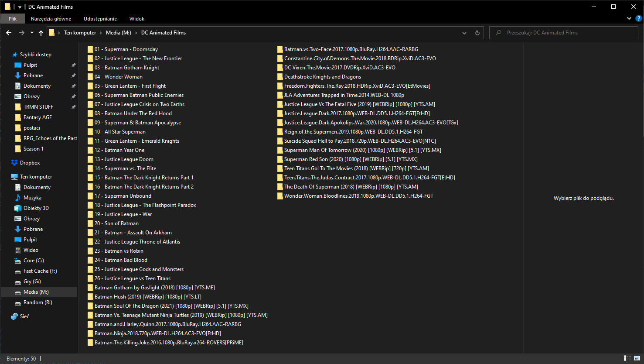Image resolution: width=644 pixels, height=364 pixels.
Task: Click the Back navigation arrow
Action: (9, 33)
